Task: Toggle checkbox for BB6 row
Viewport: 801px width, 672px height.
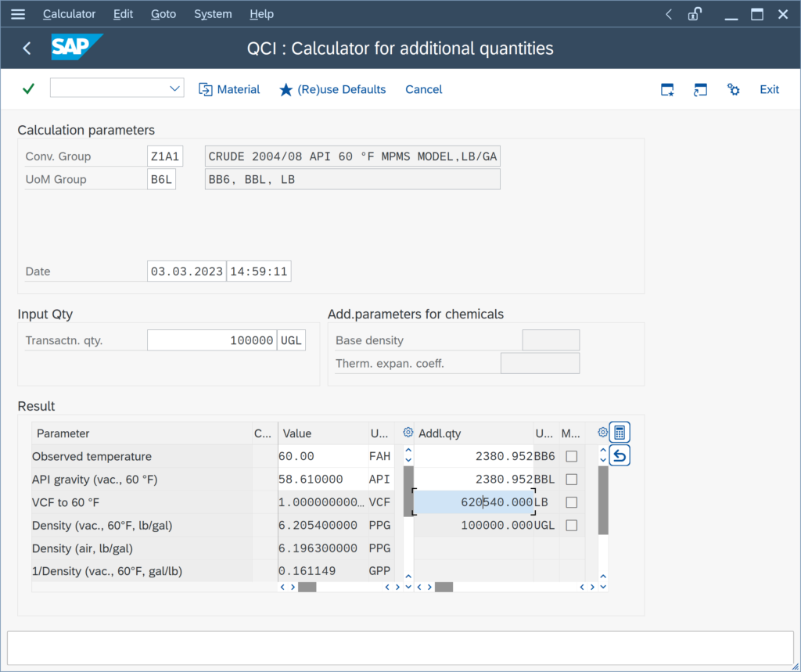Action: [x=572, y=456]
